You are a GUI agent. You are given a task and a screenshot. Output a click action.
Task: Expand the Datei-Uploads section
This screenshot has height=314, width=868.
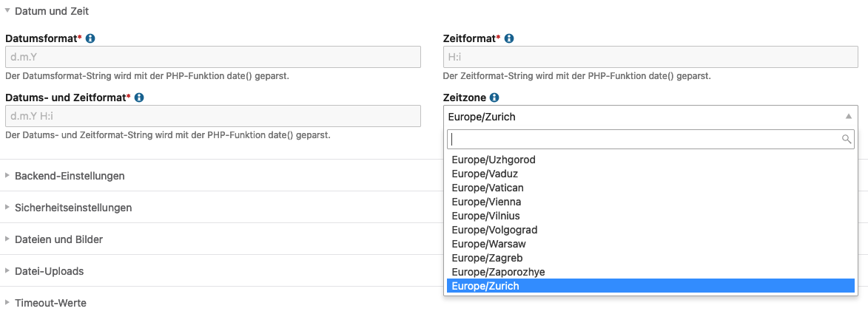point(49,271)
